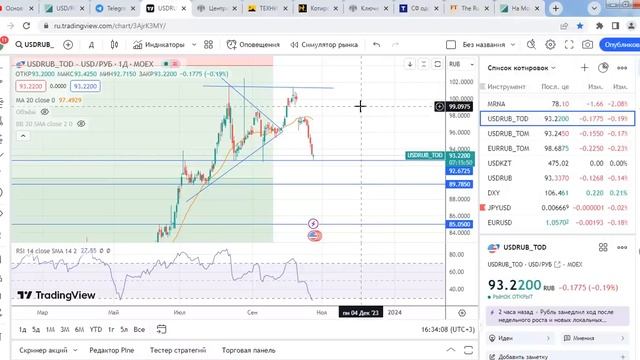Open RUB currency dropdown on price scale
This screenshot has height=360, width=640.
[x=461, y=64]
